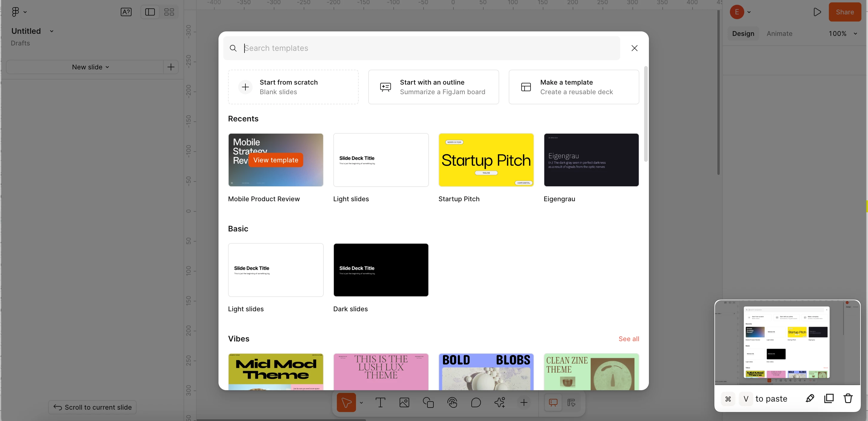
Task: Click the See all link for Vibes
Action: pyautogui.click(x=628, y=339)
